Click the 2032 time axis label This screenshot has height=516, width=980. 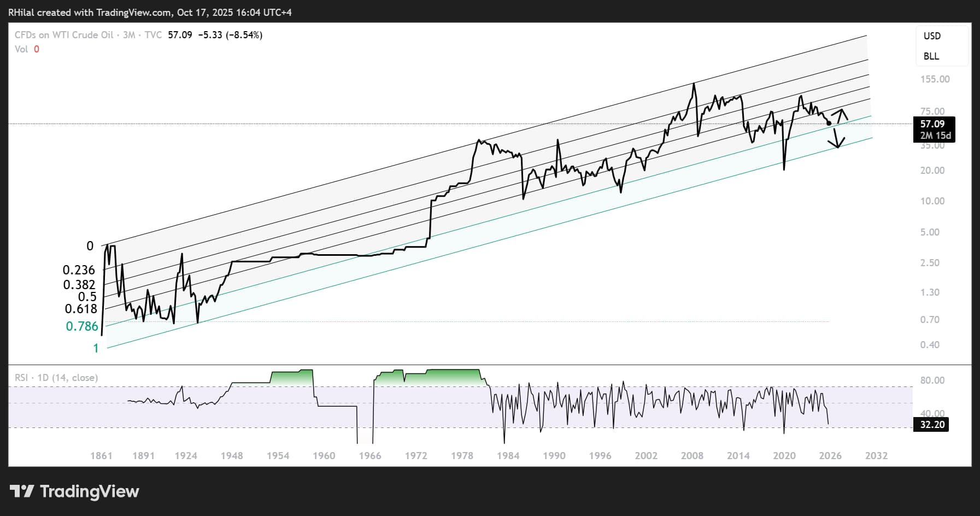point(876,456)
